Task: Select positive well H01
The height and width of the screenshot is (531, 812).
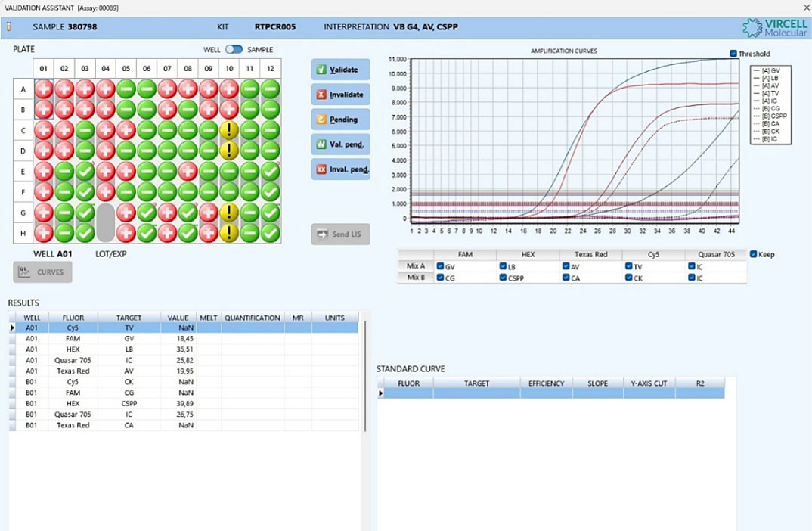Action: click(44, 233)
